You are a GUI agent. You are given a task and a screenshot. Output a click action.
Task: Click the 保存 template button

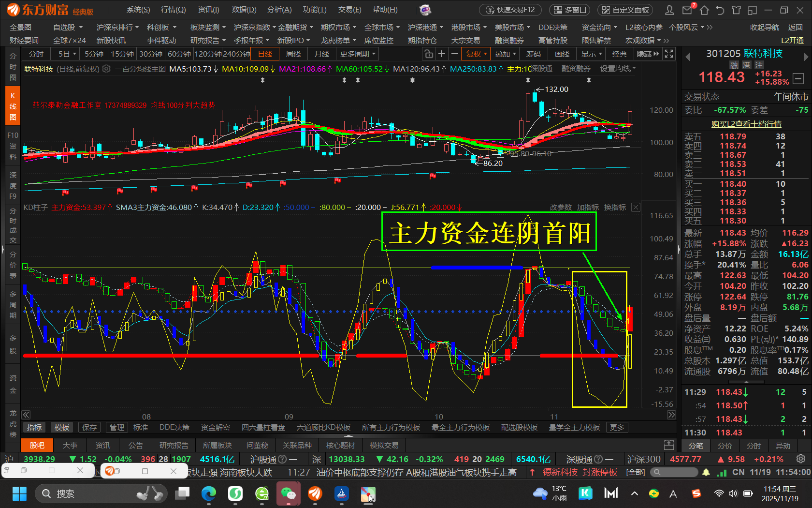89,428
